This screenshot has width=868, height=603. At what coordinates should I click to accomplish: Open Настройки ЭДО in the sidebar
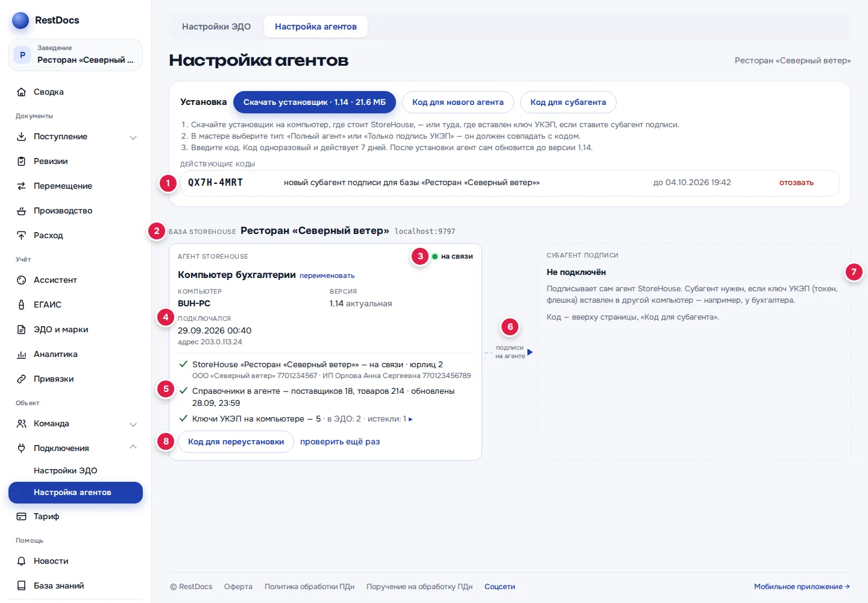coord(75,471)
